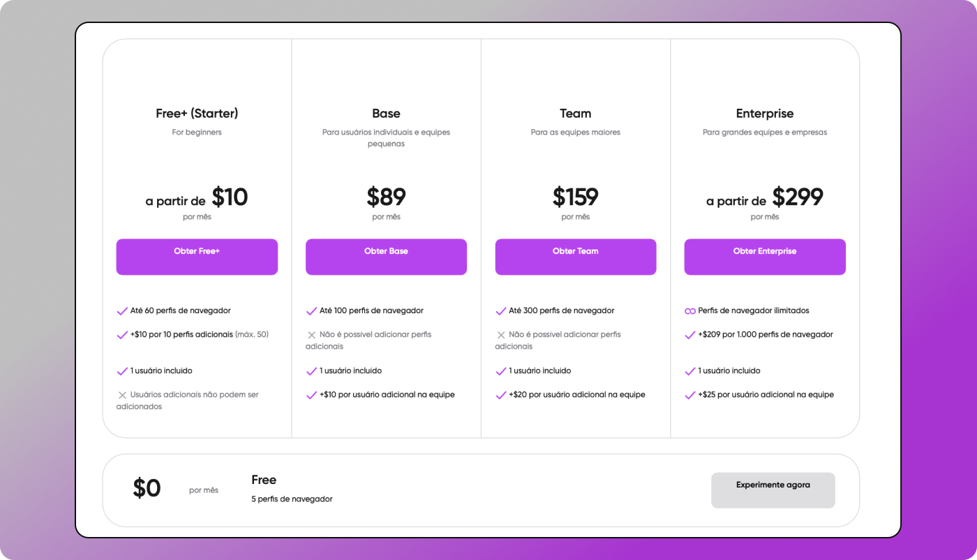
Task: Click the Obter Base button
Action: coord(386,257)
